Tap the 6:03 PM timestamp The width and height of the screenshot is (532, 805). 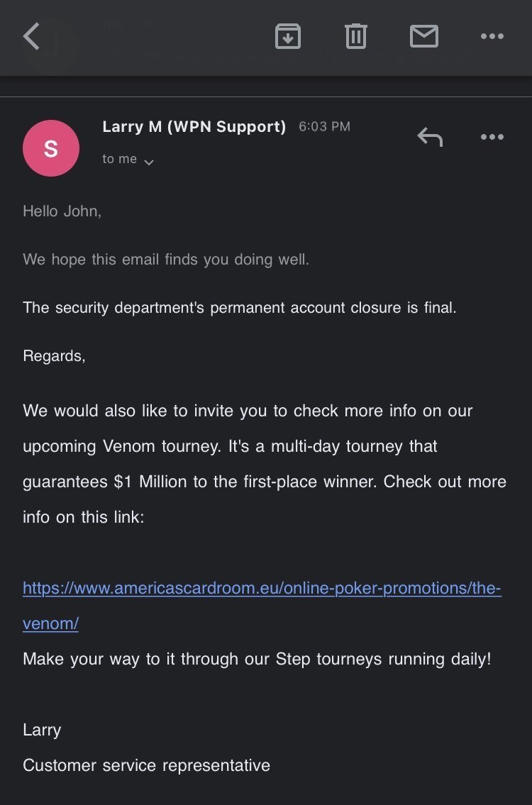pyautogui.click(x=324, y=127)
